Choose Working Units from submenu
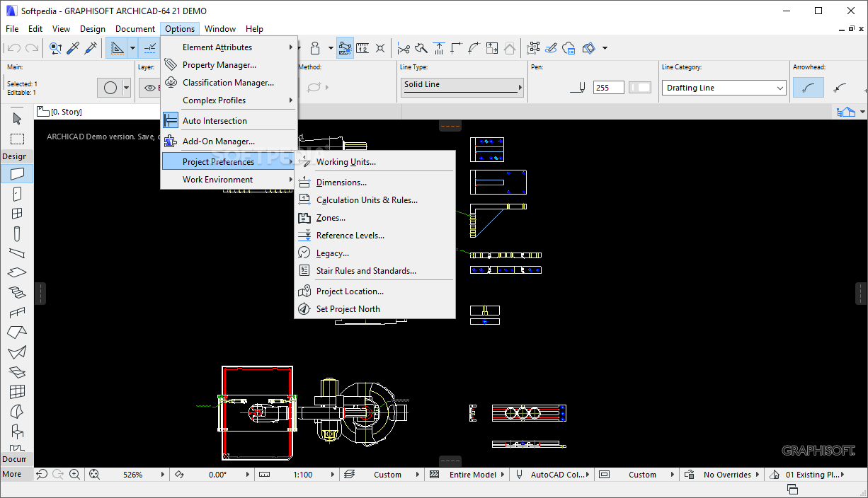Viewport: 868px width, 498px height. (x=375, y=162)
